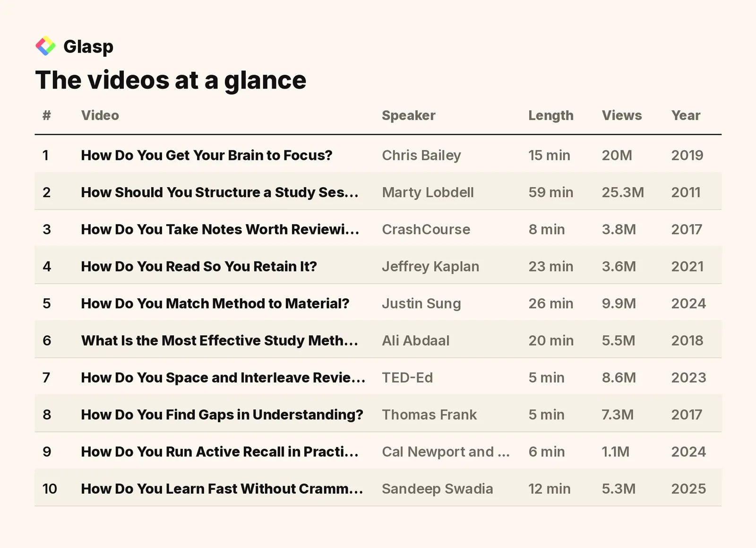
Task: Click the '3.8M' views cell
Action: point(619,229)
